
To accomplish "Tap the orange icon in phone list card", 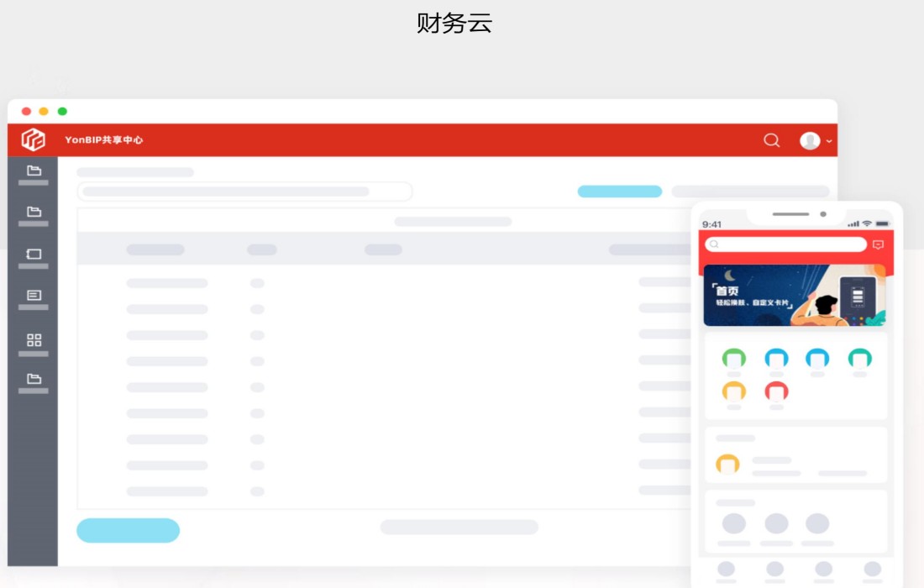I will (727, 464).
